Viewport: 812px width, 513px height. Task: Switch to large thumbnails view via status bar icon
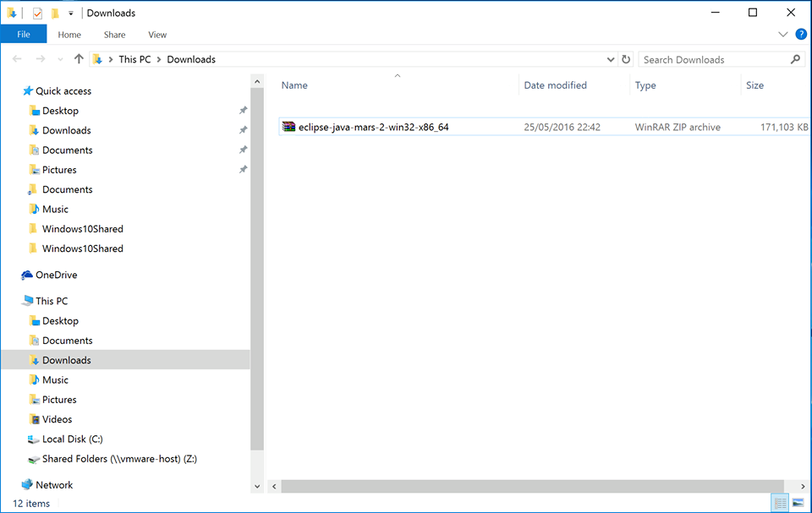(797, 503)
